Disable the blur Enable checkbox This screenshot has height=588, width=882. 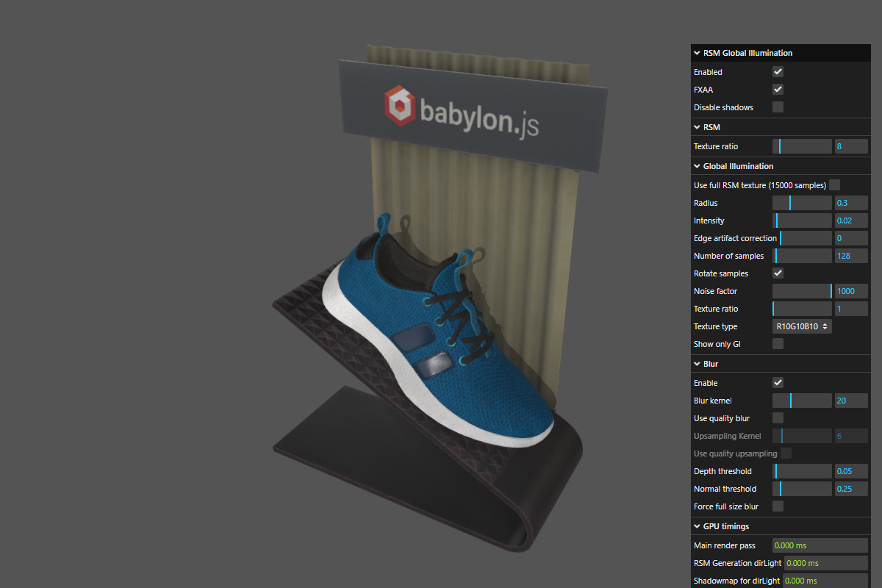tap(778, 382)
